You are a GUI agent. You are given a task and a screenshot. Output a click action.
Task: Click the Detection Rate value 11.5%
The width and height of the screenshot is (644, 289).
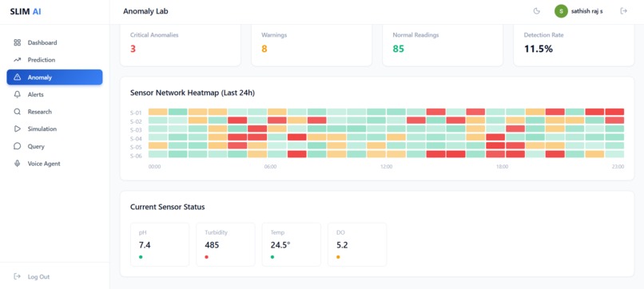tap(538, 49)
